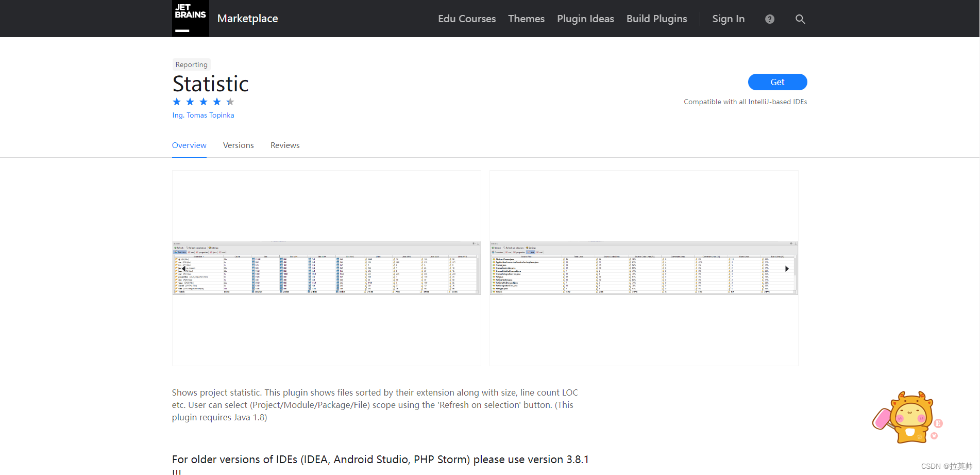
Task: Open the search magnifier icon
Action: 800,19
